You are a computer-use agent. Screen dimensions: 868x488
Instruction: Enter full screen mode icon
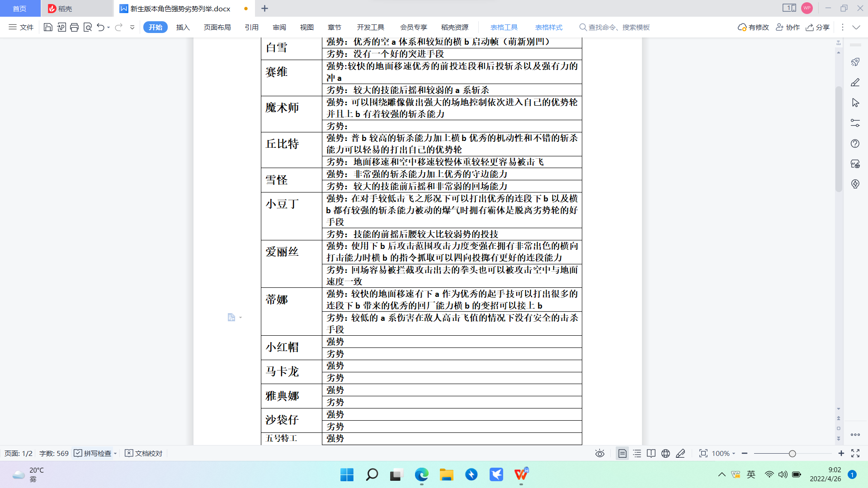(x=855, y=453)
